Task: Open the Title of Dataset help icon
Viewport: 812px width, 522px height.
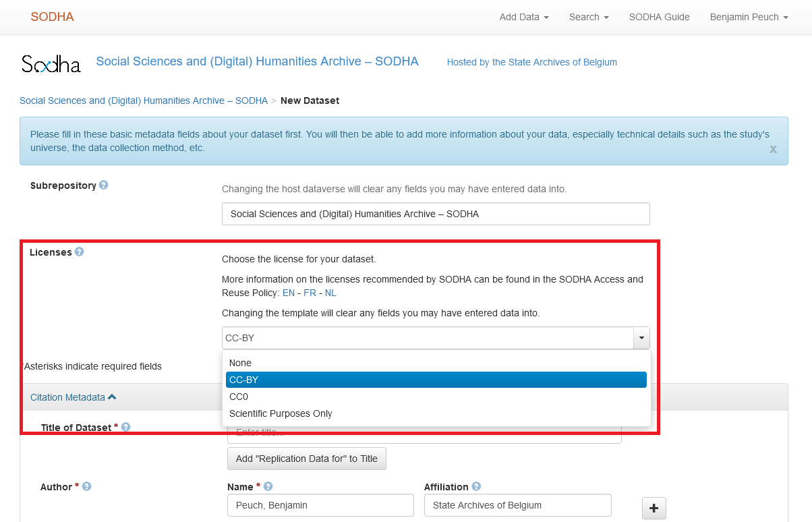Action: tap(126, 427)
